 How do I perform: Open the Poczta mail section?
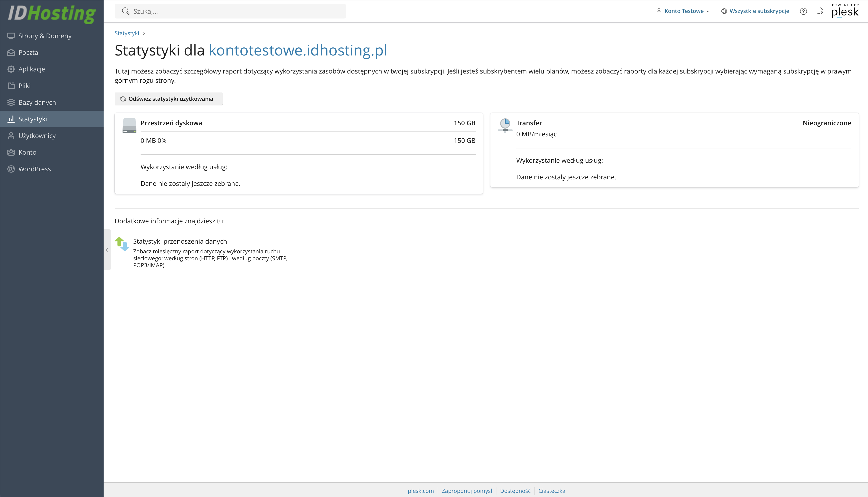point(28,52)
